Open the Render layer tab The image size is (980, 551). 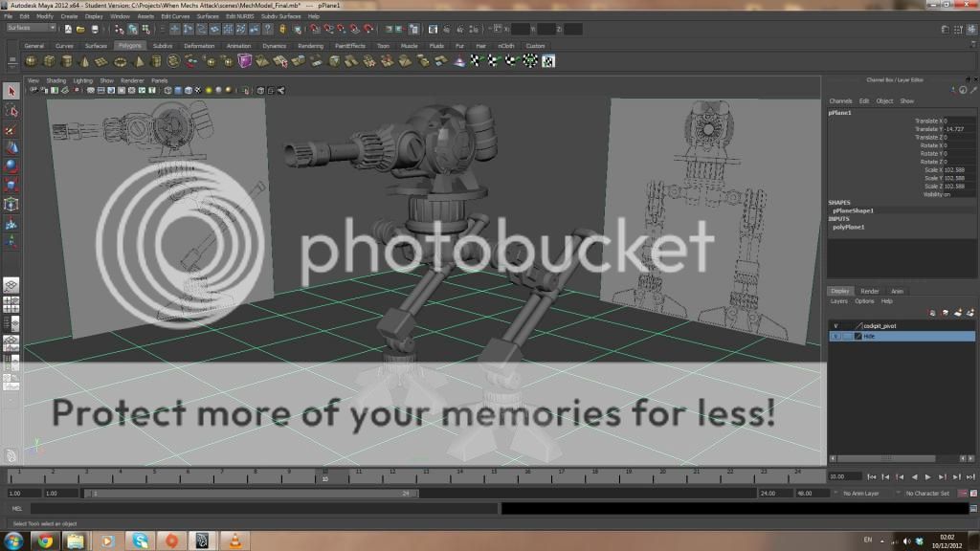[869, 291]
